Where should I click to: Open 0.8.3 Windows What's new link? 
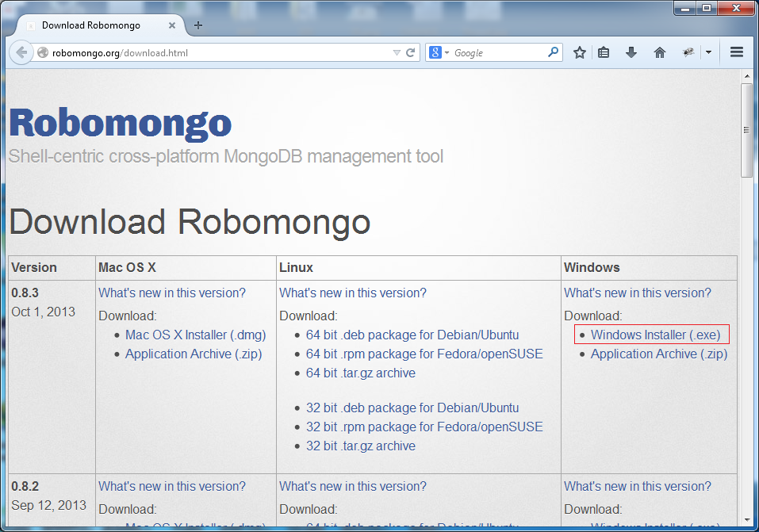[638, 293]
